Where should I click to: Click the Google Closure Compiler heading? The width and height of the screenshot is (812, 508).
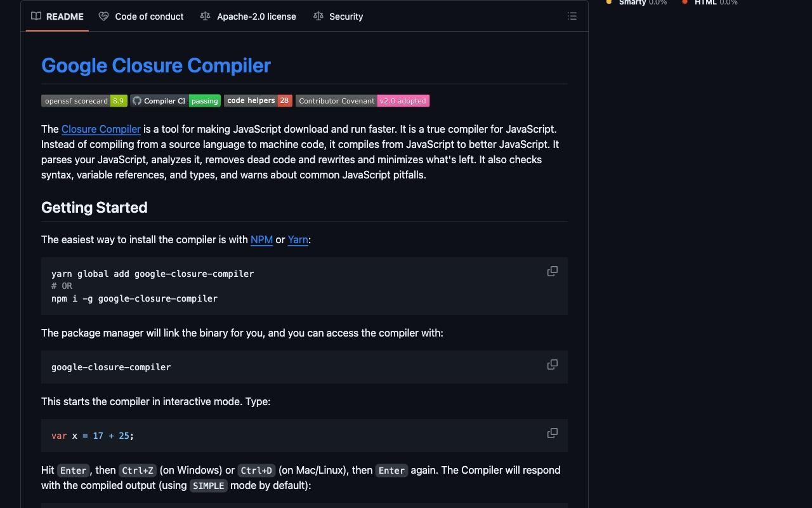pyautogui.click(x=156, y=65)
